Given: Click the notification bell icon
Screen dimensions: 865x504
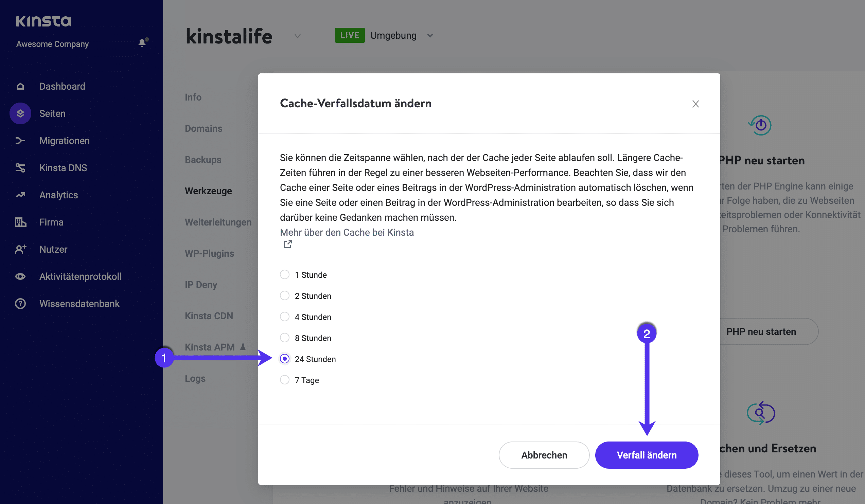Looking at the screenshot, I should tap(142, 43).
